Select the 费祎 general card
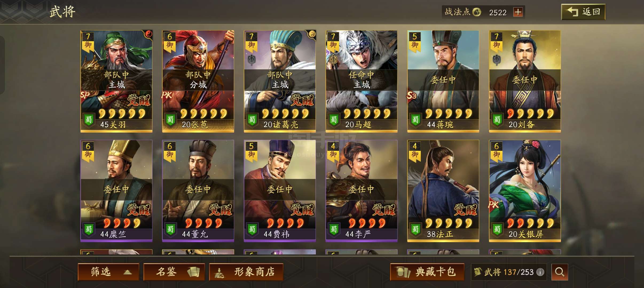This screenshot has height=288, width=644. (x=280, y=191)
